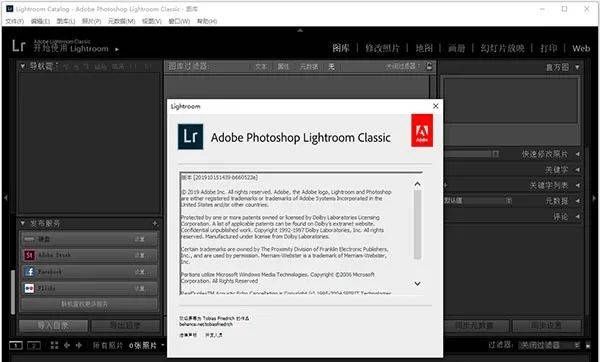Collapse the 发布服务 publish services panel
This screenshot has width=600, height=362.
[23, 223]
